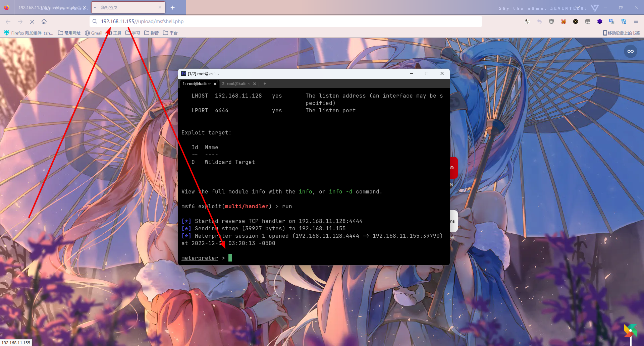Open Firefox 附加组件 bookmark

click(x=29, y=33)
